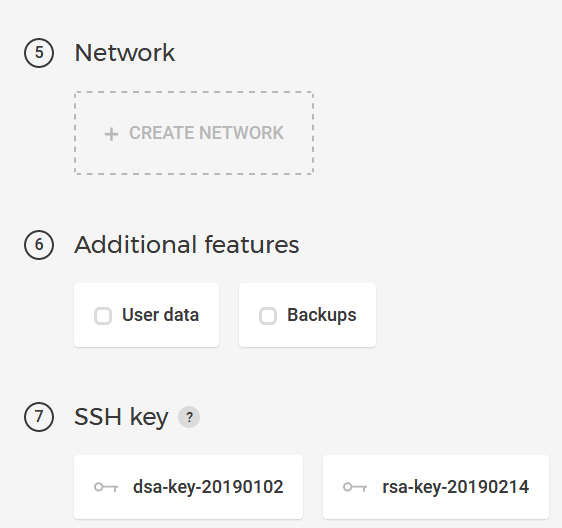The height and width of the screenshot is (528, 562).
Task: Select the dsa-key-20190102 SSH key name
Action: click(208, 487)
